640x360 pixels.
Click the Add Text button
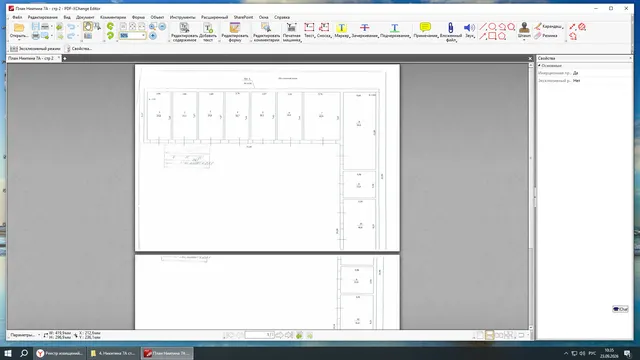tap(208, 32)
